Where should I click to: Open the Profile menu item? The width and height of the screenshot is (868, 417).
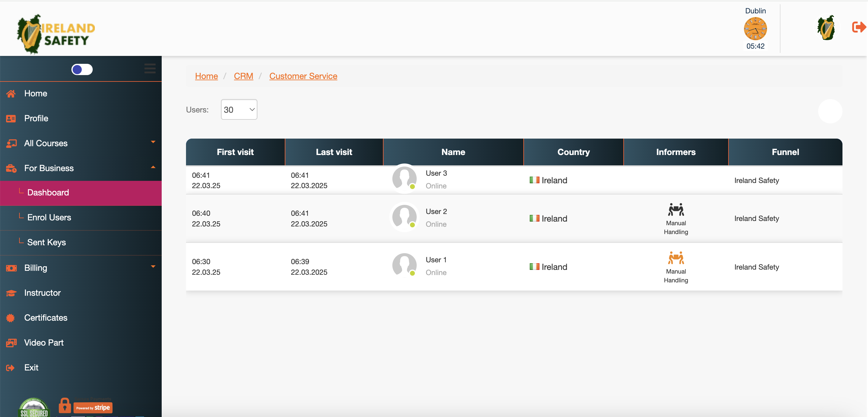tap(81, 119)
